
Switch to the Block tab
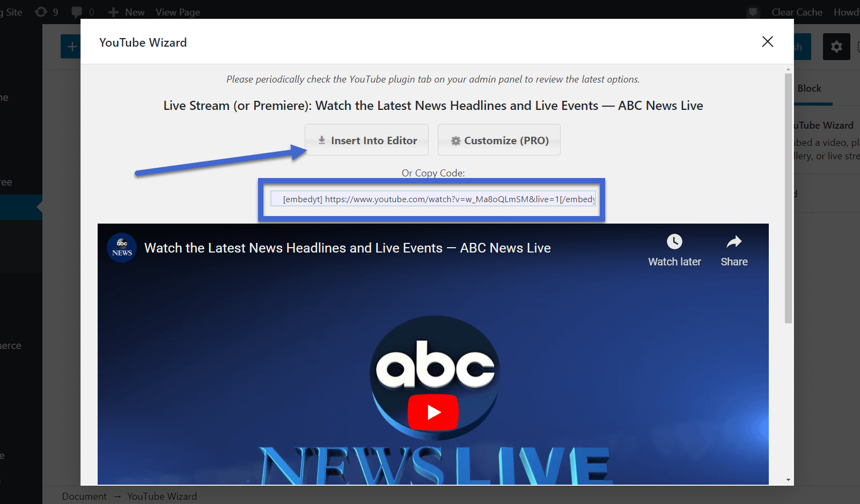[809, 88]
